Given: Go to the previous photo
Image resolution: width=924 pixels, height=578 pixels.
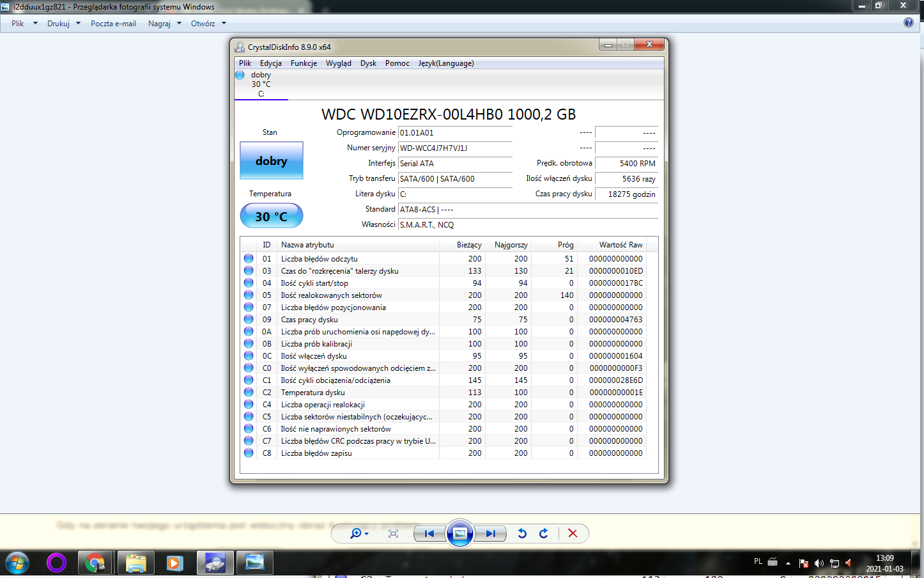Looking at the screenshot, I should coord(429,533).
